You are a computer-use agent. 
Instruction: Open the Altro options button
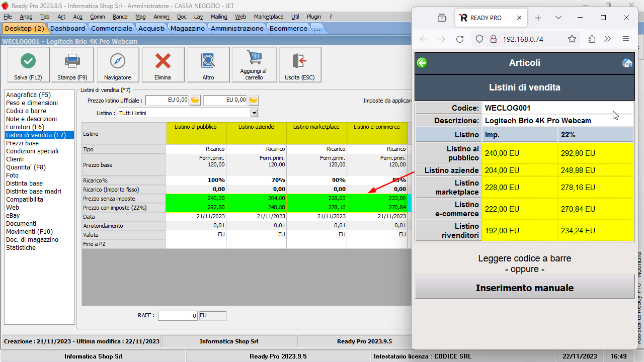click(x=208, y=65)
